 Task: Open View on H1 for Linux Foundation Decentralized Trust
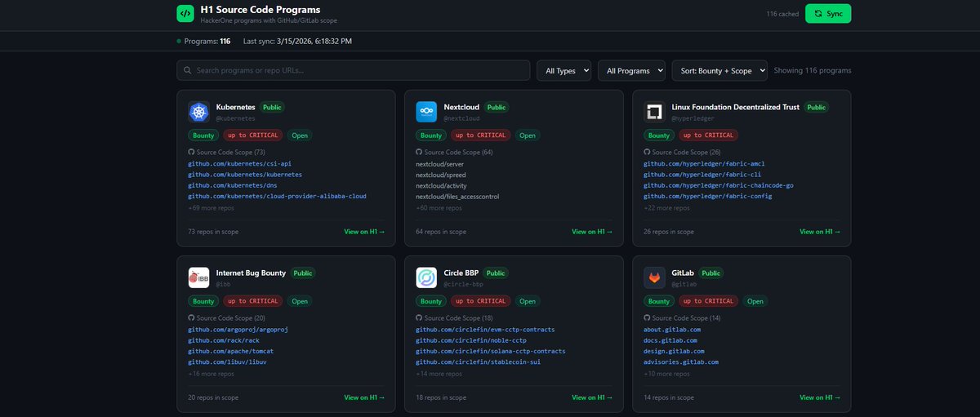[820, 232]
